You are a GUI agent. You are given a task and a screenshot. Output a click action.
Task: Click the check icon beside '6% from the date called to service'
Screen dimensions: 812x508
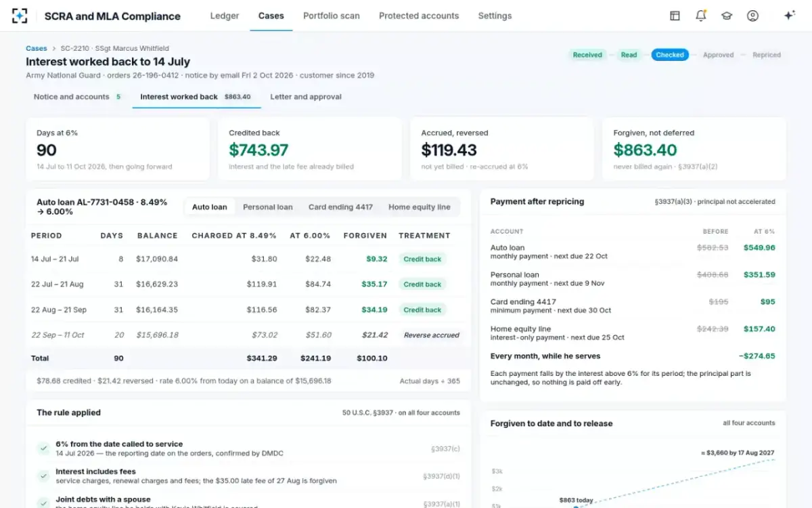[43, 448]
